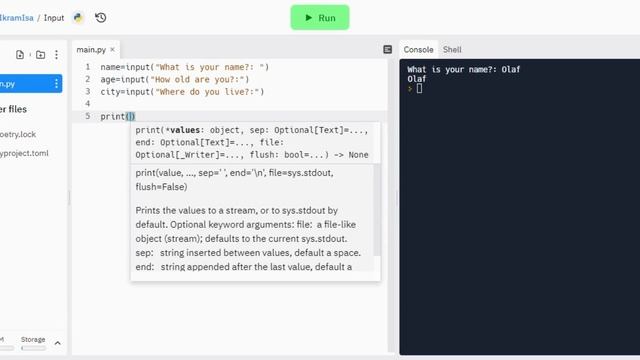Screen dimensions: 640x360
Task: Switch to the Console tab
Action: click(x=418, y=50)
